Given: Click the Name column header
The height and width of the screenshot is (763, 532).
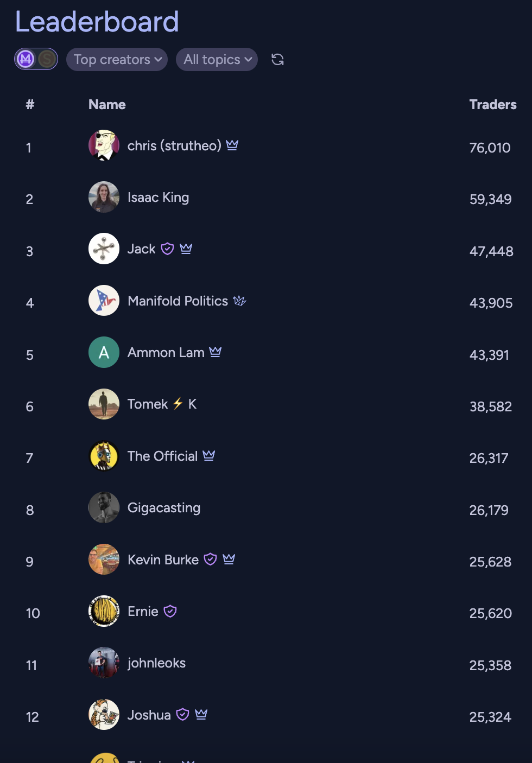Looking at the screenshot, I should [x=107, y=104].
